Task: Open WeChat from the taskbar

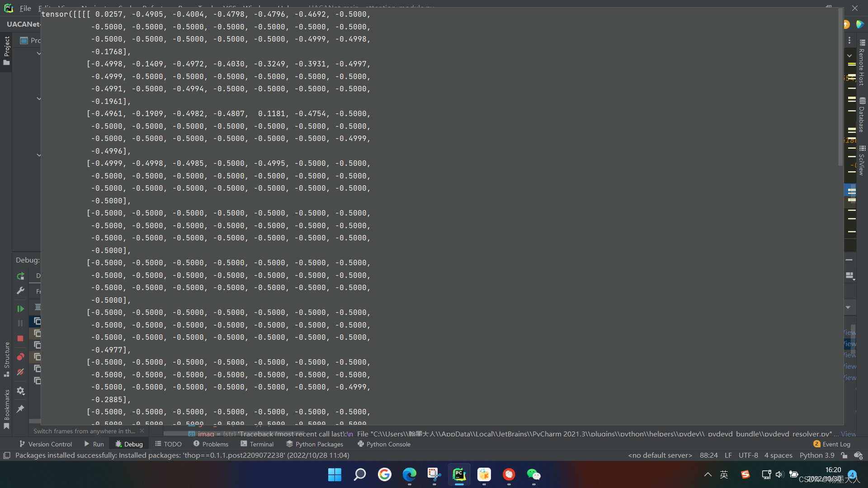Action: point(533,474)
